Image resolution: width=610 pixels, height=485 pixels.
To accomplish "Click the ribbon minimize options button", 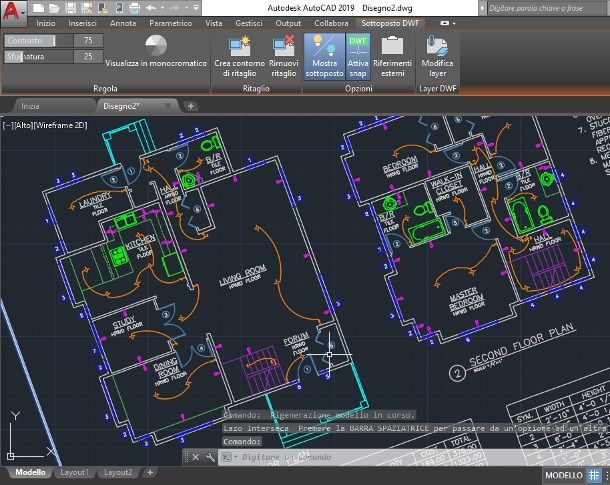I will point(447,23).
